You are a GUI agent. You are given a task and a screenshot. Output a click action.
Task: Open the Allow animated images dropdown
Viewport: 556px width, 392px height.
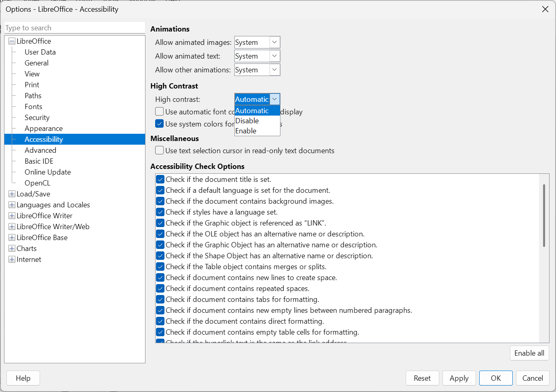[274, 42]
